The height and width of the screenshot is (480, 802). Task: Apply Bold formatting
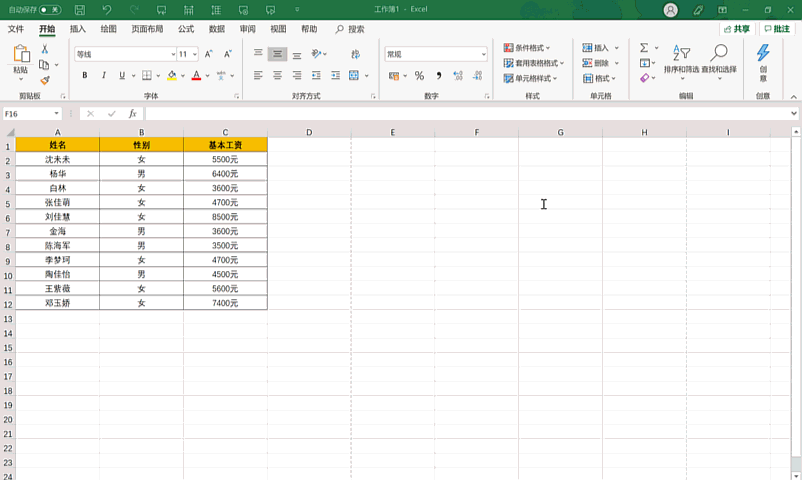pos(85,75)
